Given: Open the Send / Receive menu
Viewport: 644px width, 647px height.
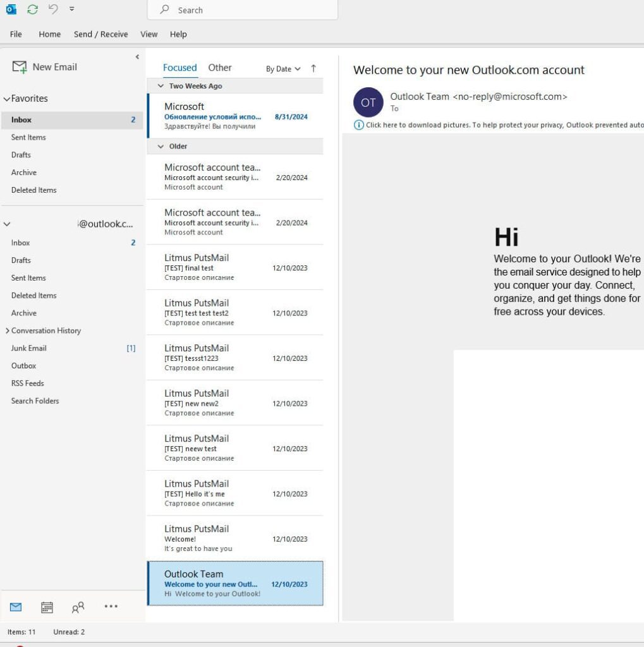Looking at the screenshot, I should click(x=100, y=34).
